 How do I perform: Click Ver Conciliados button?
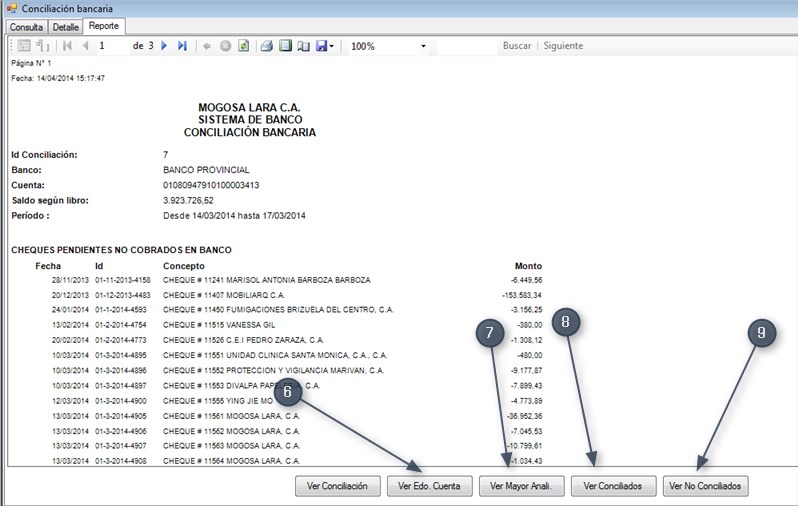point(613,486)
